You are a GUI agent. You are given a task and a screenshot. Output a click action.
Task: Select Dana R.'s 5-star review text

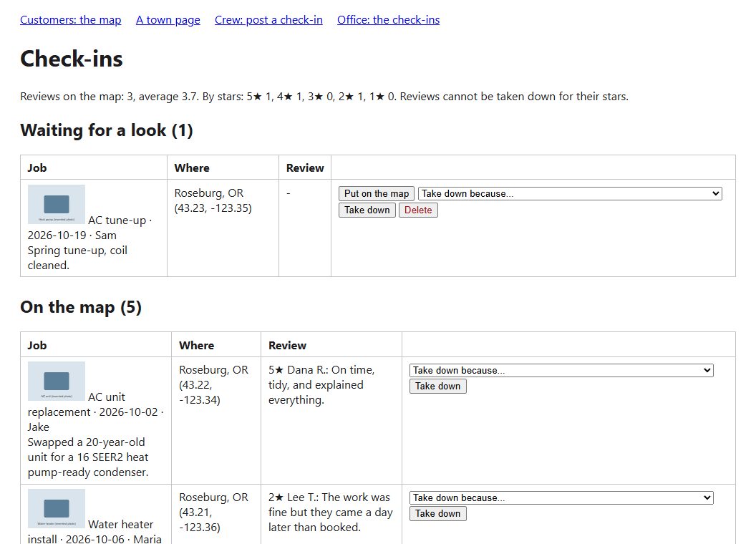click(x=321, y=385)
